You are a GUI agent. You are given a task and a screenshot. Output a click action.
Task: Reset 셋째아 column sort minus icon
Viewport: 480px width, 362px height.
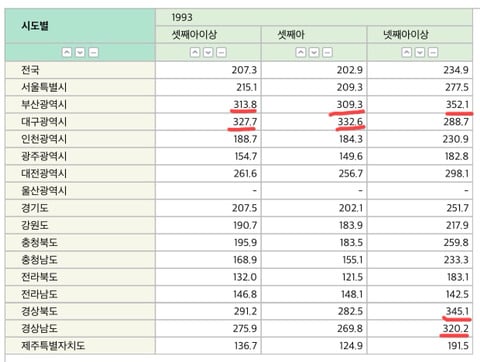pyautogui.click(x=327, y=52)
